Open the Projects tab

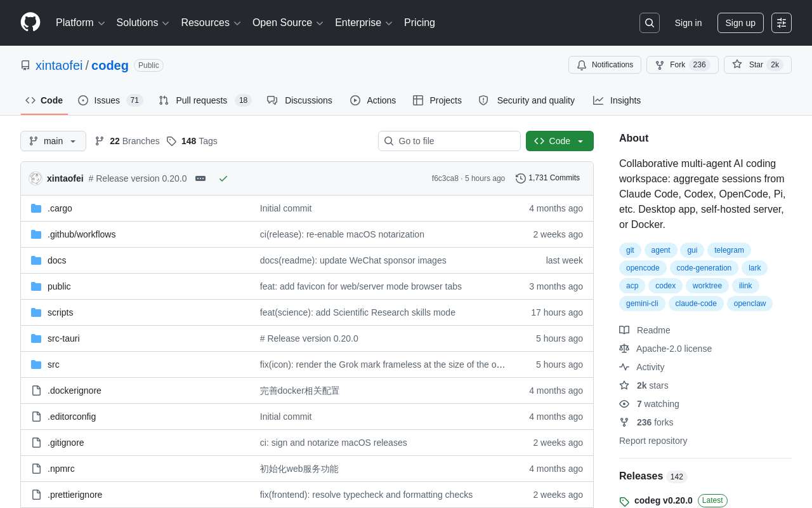point(437,100)
